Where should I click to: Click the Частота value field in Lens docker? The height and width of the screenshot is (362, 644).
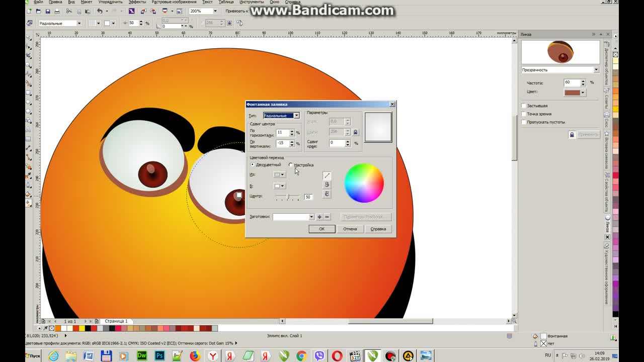(x=572, y=82)
